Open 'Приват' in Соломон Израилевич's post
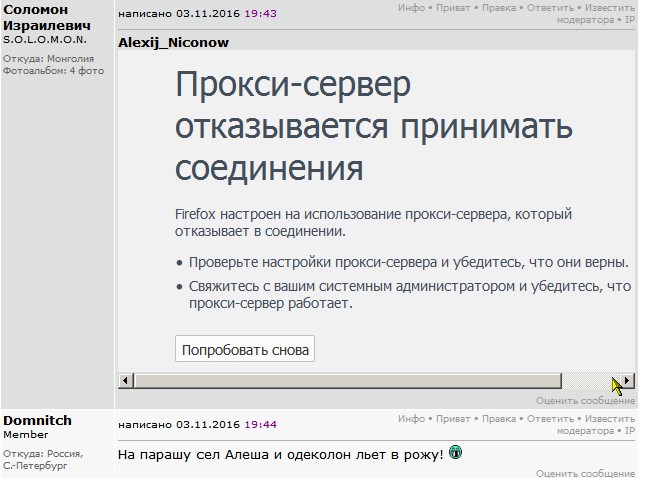647x478 pixels. 453,8
